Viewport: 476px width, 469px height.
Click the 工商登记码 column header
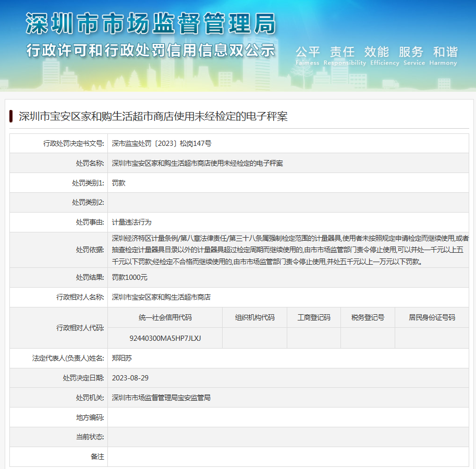314,318
